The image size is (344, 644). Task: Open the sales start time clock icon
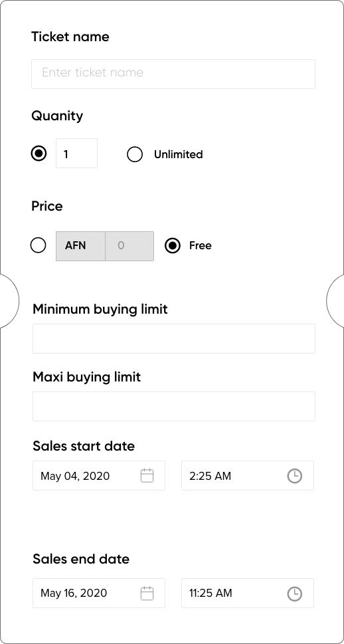pos(294,476)
